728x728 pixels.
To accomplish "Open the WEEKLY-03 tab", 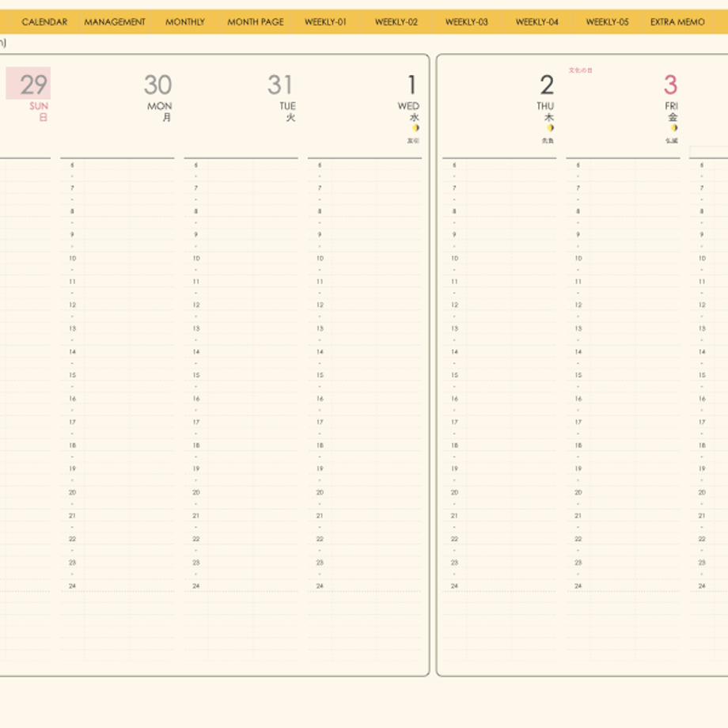I will coord(466,22).
